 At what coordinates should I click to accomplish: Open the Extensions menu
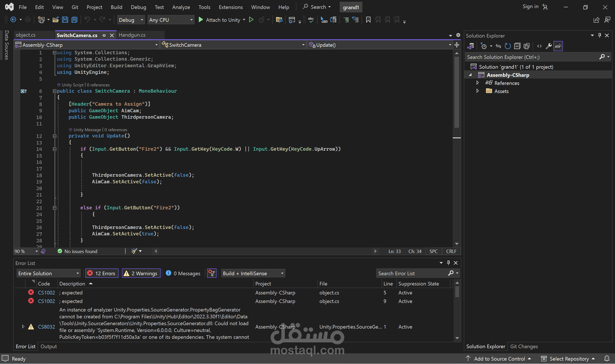point(230,7)
